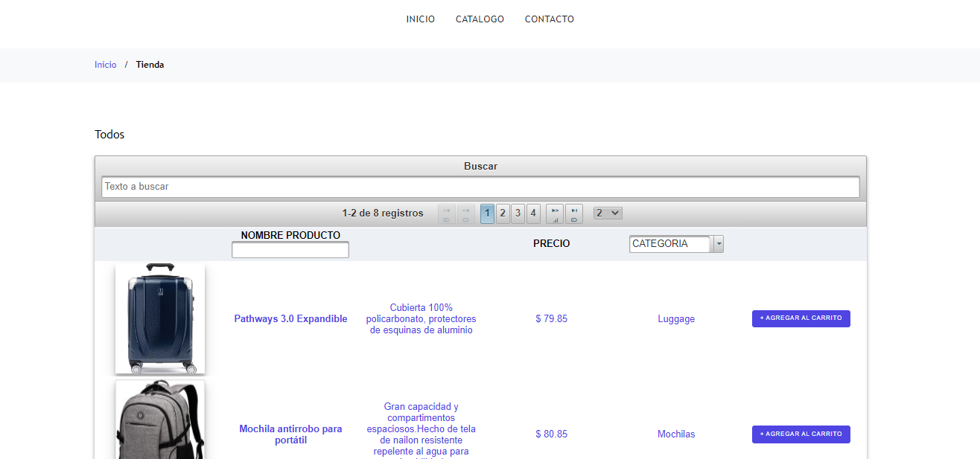Focus the Texto a buscar search field

(480, 187)
